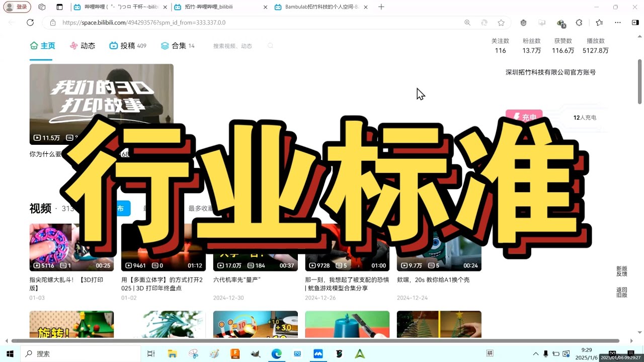Open the 六代机率先“量产” video thumbnail
644x362 pixels.
255,247
